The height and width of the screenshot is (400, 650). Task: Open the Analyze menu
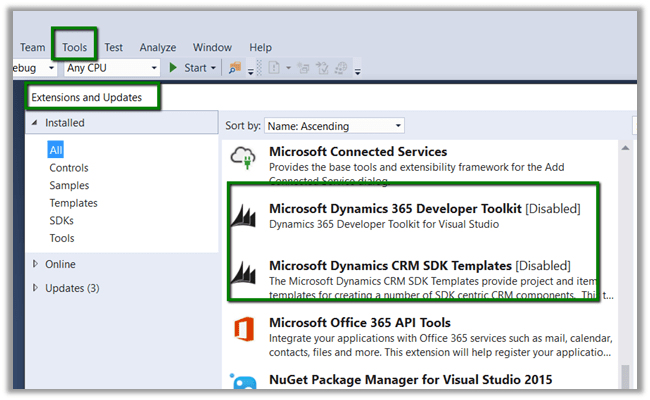coord(158,47)
